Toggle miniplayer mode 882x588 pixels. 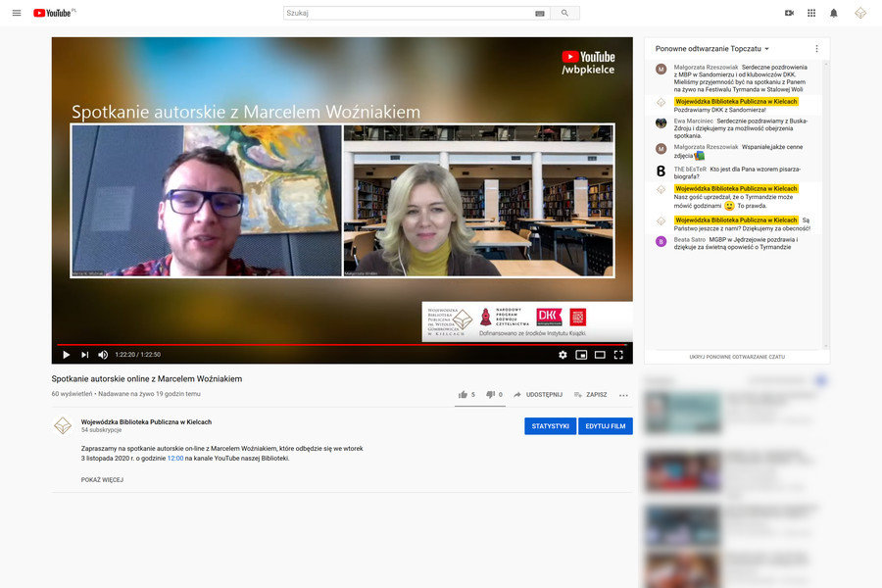click(581, 355)
